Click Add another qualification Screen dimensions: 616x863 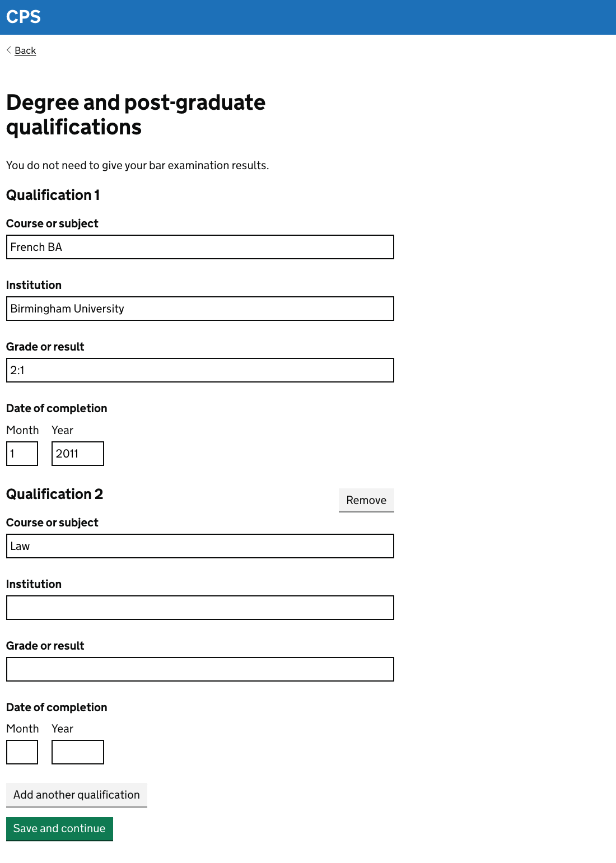click(x=76, y=795)
